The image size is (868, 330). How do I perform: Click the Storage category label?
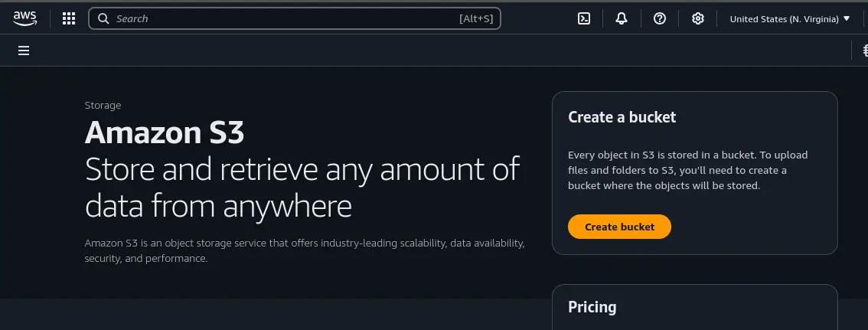pos(103,105)
